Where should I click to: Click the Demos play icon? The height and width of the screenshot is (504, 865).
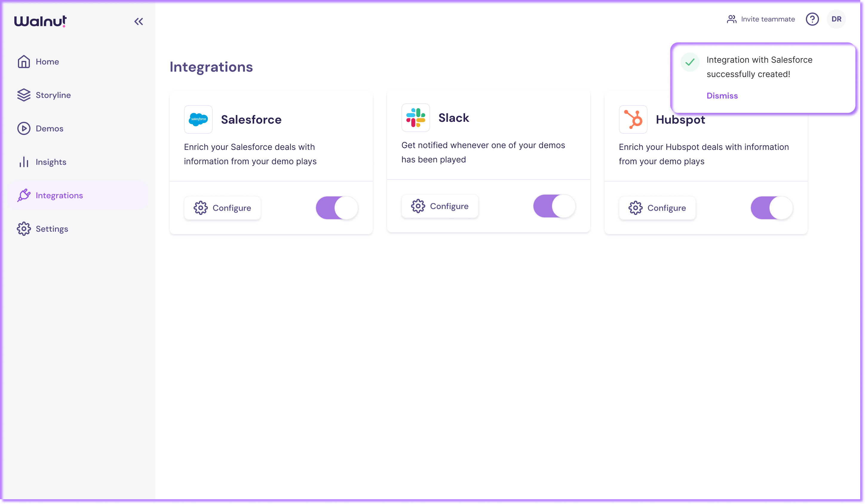coord(24,129)
